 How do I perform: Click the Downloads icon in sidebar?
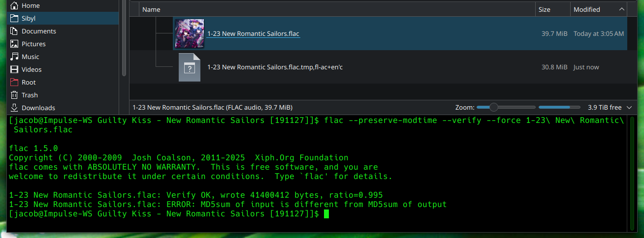(14, 108)
